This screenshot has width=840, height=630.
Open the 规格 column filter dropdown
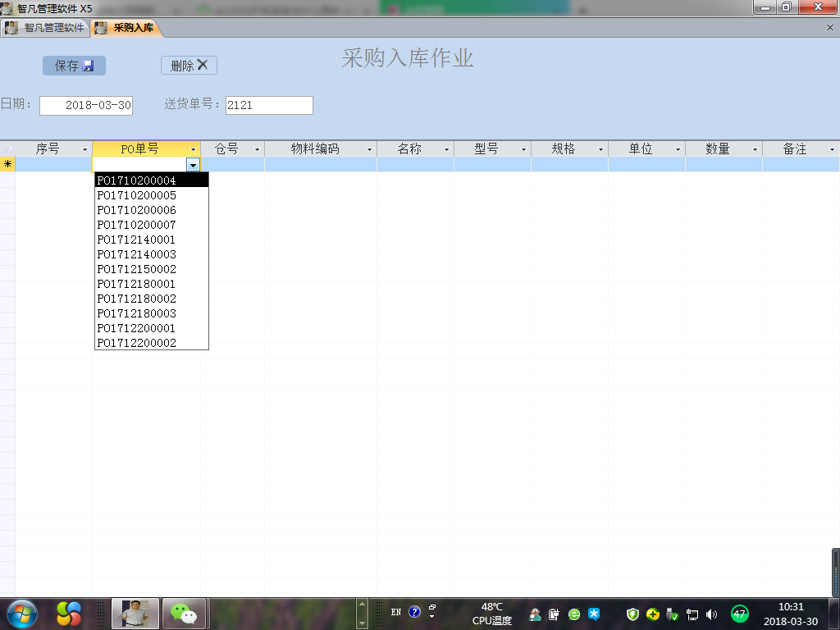pyautogui.click(x=600, y=149)
